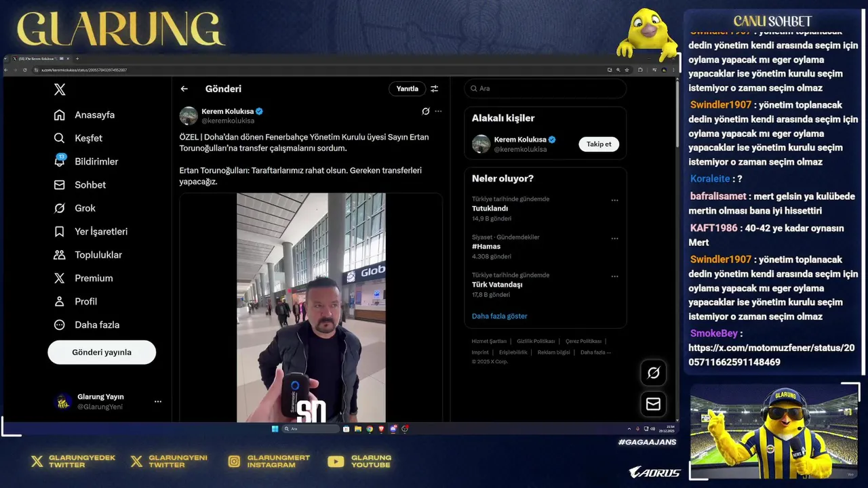Screen dimensions: 868x488
Task: Open Keşfet from the sidebar
Action: coord(78,138)
